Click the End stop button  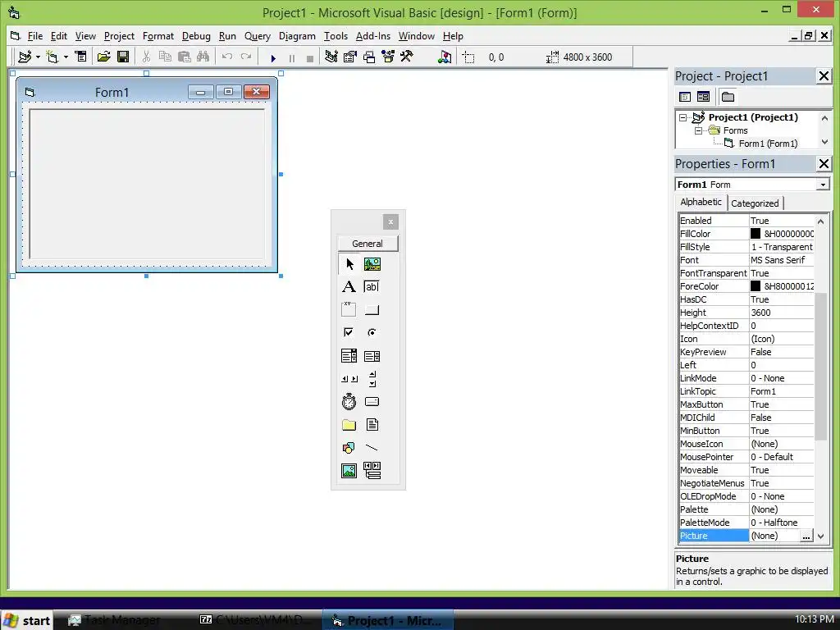[309, 58]
